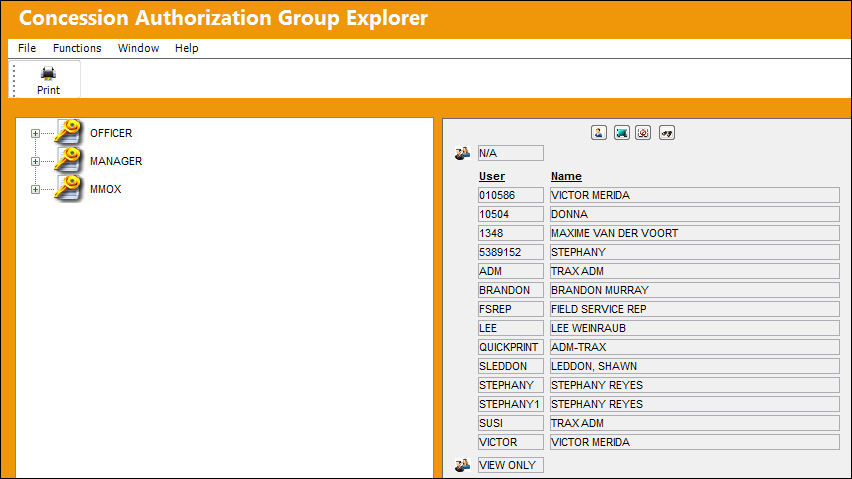The image size is (852, 479).
Task: Expand the MMOX tree node
Action: pos(35,190)
